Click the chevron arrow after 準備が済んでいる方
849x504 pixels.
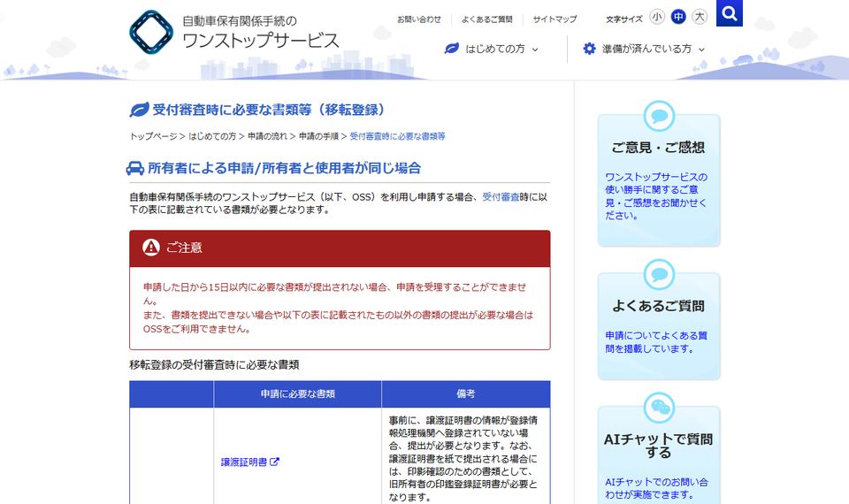(701, 50)
